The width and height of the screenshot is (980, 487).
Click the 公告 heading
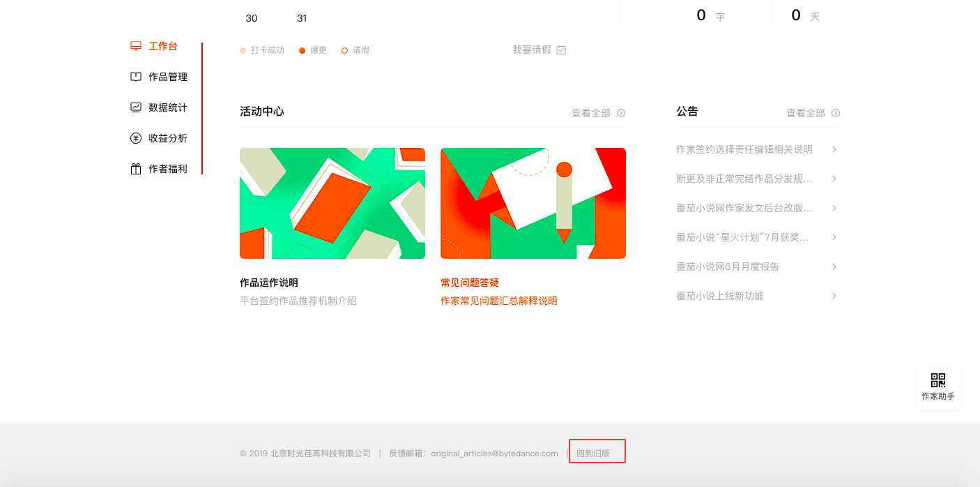(x=687, y=112)
